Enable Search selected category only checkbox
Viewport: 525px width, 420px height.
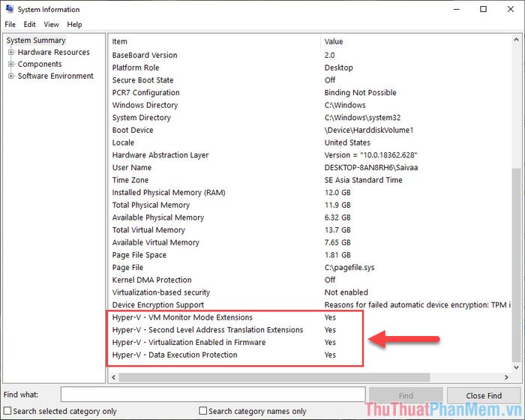7,410
